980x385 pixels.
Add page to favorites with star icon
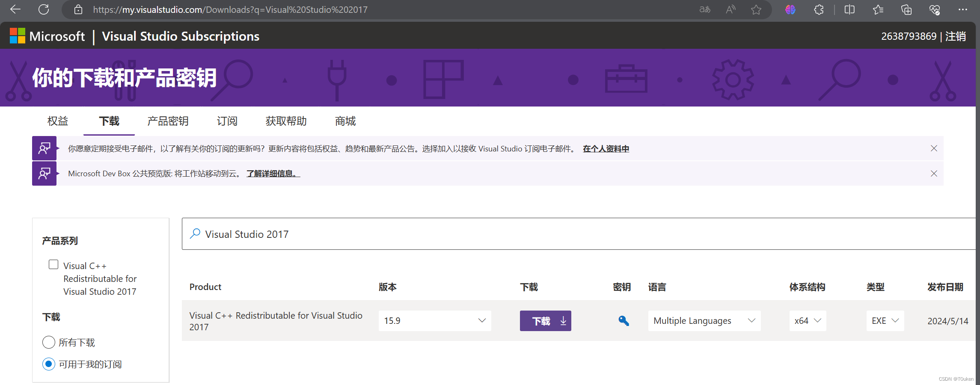tap(756, 9)
